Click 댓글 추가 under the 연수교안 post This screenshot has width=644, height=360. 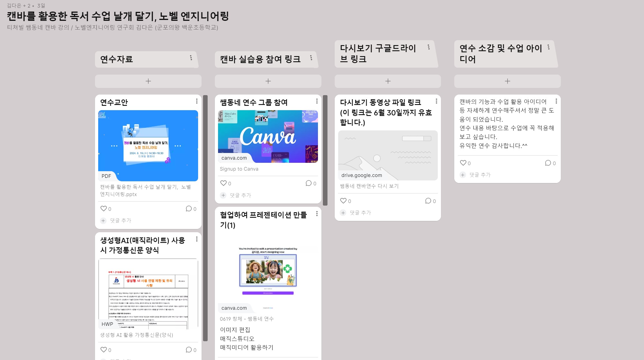click(x=120, y=221)
